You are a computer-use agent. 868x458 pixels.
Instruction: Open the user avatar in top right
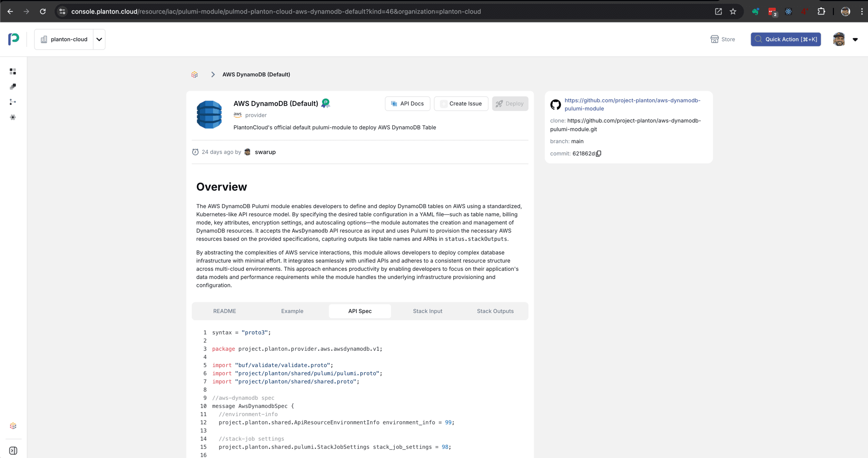(839, 39)
